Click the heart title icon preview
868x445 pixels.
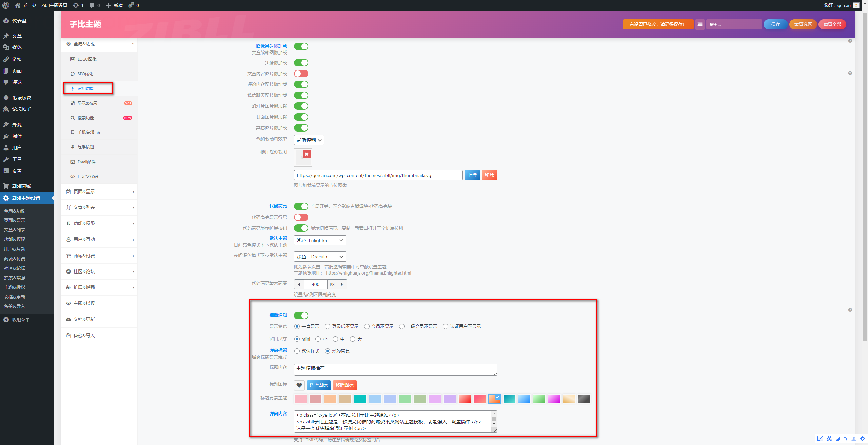(299, 385)
